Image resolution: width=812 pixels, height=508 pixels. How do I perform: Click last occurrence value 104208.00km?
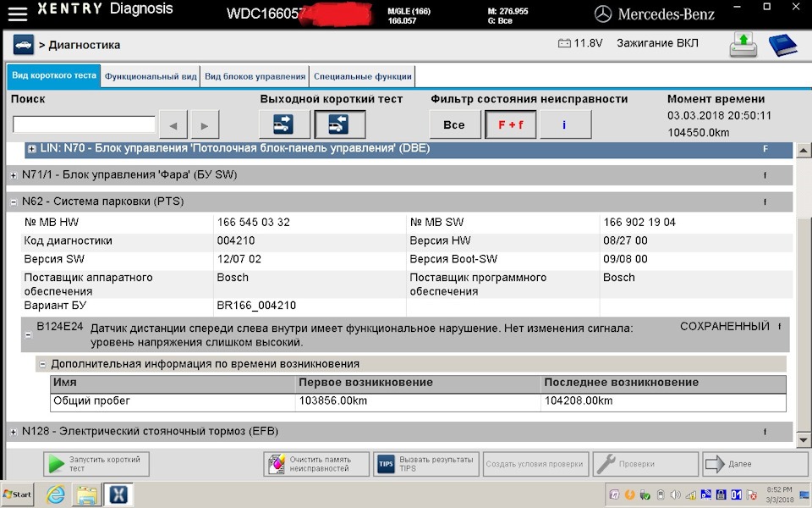click(579, 400)
